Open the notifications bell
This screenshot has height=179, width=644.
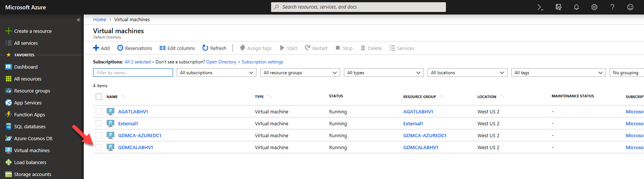click(x=576, y=7)
